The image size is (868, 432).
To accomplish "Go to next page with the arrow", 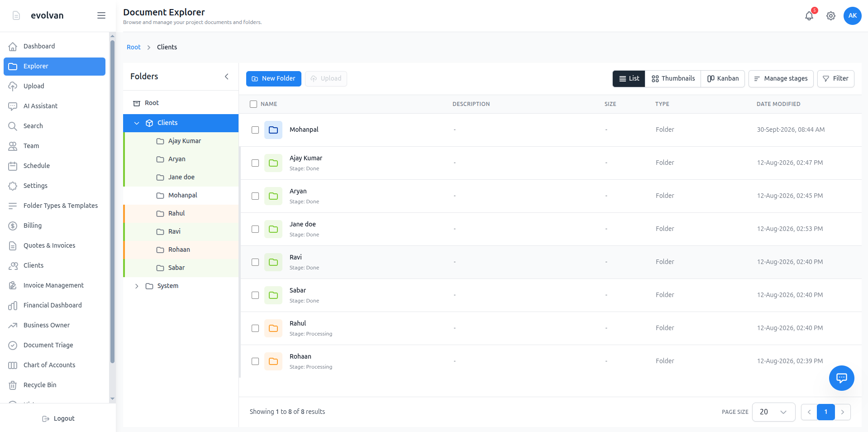I will pyautogui.click(x=843, y=412).
